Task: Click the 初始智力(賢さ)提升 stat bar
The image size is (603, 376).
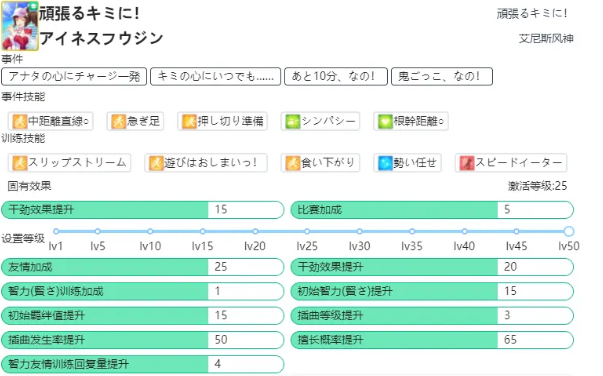Action: (432, 291)
